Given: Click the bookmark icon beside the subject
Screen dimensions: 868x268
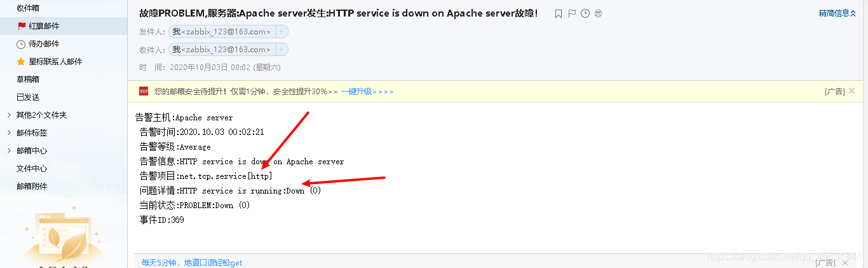Looking at the screenshot, I should [x=559, y=13].
